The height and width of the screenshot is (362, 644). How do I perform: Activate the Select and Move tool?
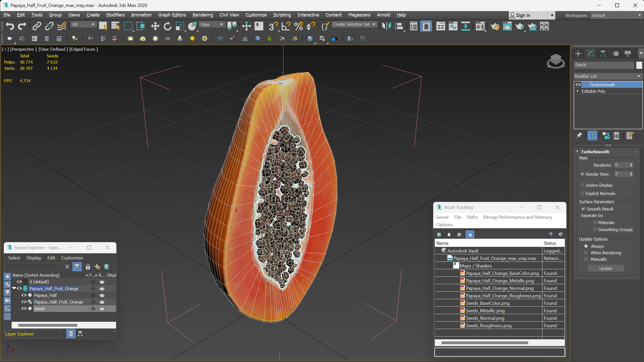pyautogui.click(x=155, y=26)
